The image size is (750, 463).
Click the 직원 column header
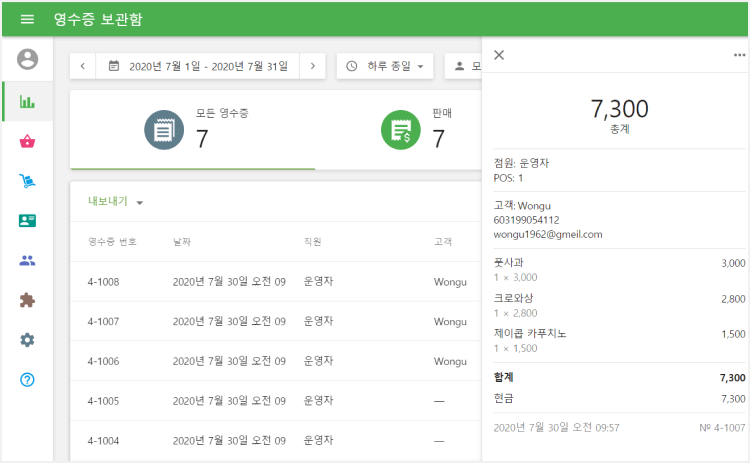coord(312,242)
